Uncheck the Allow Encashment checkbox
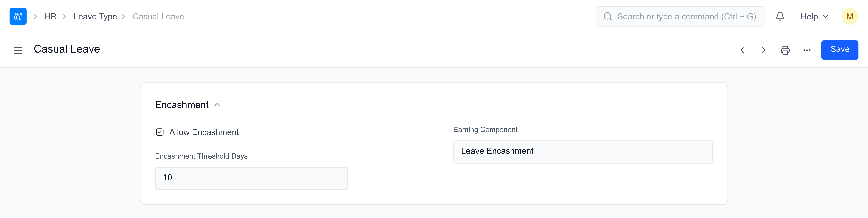The width and height of the screenshot is (868, 218). pos(160,132)
